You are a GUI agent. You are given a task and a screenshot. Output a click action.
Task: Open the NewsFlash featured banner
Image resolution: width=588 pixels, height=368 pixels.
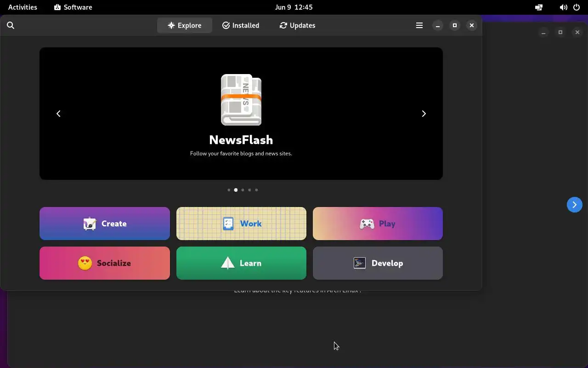coord(241,114)
